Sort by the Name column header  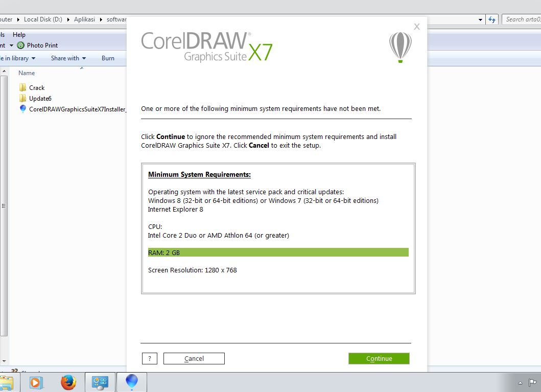pyautogui.click(x=27, y=73)
